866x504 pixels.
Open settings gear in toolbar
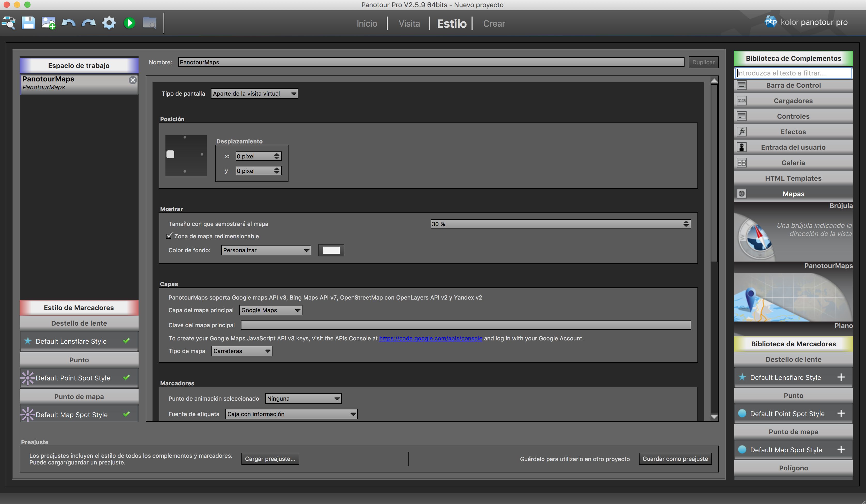tap(109, 23)
